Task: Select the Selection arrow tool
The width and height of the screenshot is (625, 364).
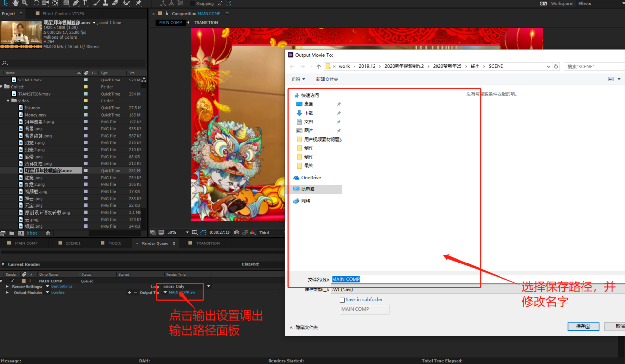Action: click(x=6, y=3)
